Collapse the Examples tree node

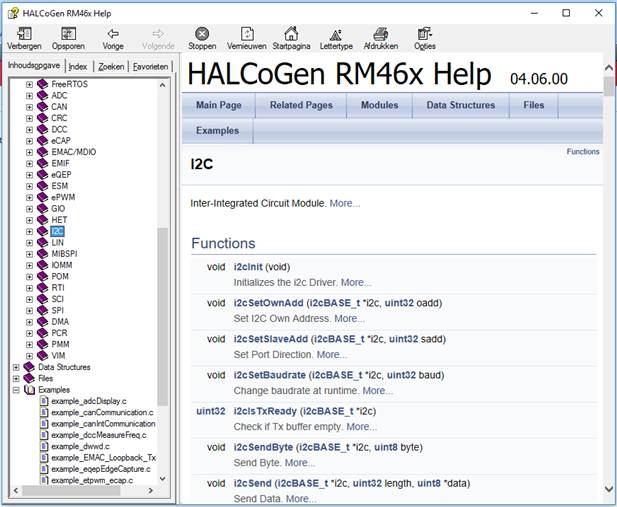(16, 390)
